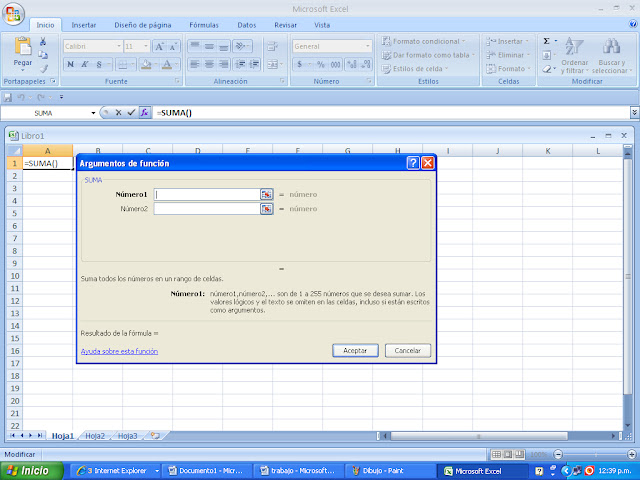
Task: Open the Calibri font name dropdown
Action: pos(119,46)
